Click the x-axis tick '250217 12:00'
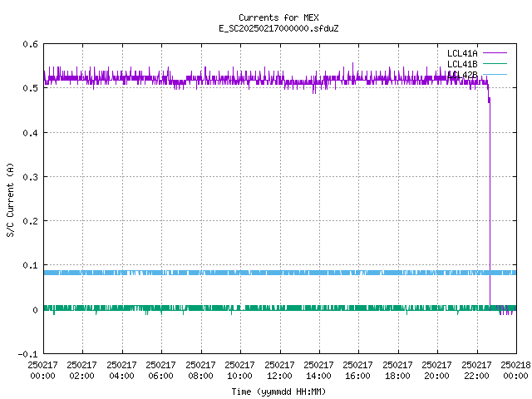Screen dimensions: 532x399 279,371
